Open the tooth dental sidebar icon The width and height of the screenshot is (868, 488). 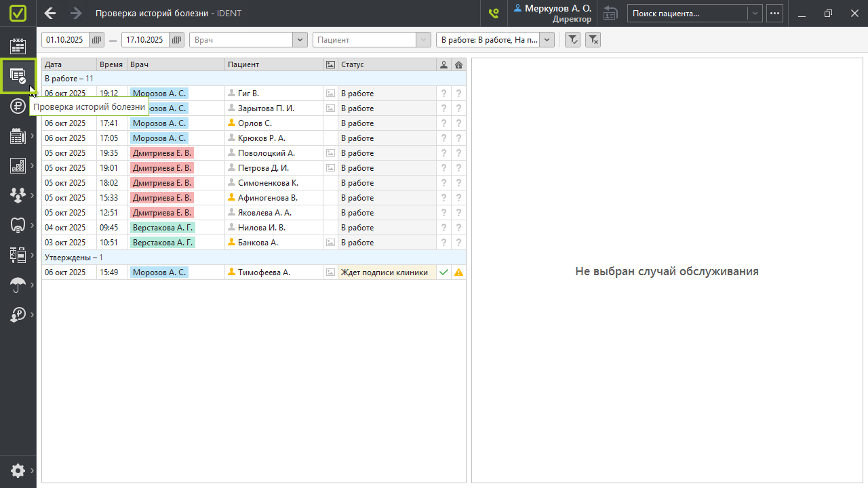(18, 225)
